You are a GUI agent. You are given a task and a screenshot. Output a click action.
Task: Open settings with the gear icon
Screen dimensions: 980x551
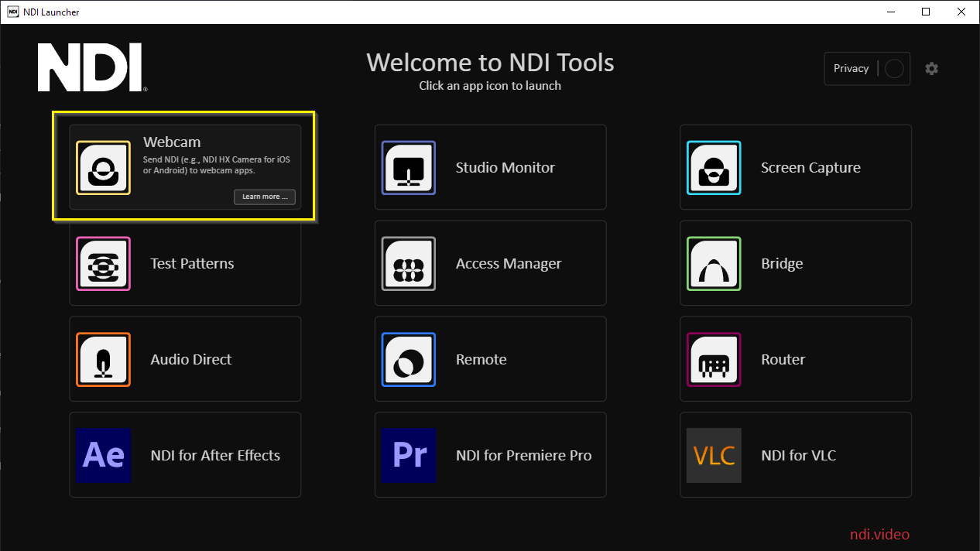(932, 69)
